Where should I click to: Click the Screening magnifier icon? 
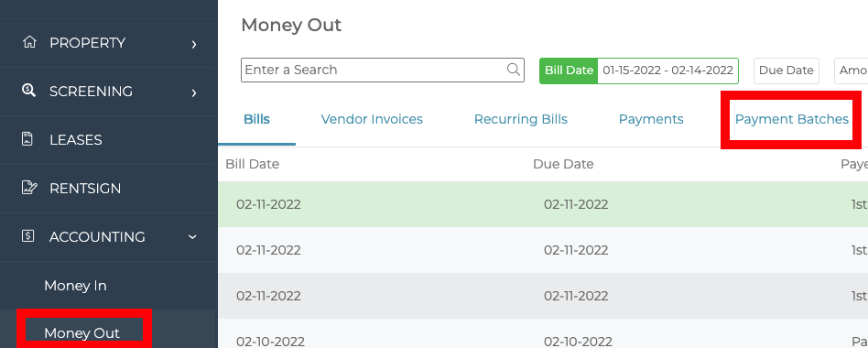28,91
